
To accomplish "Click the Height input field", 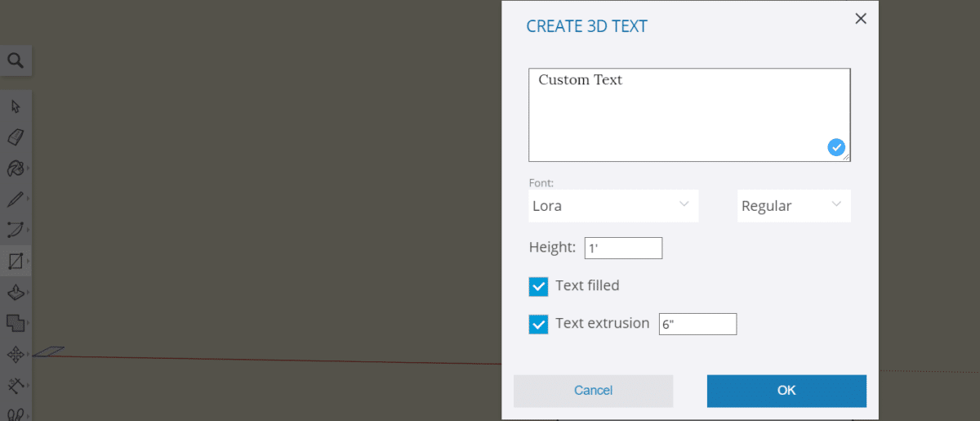I will coord(623,248).
